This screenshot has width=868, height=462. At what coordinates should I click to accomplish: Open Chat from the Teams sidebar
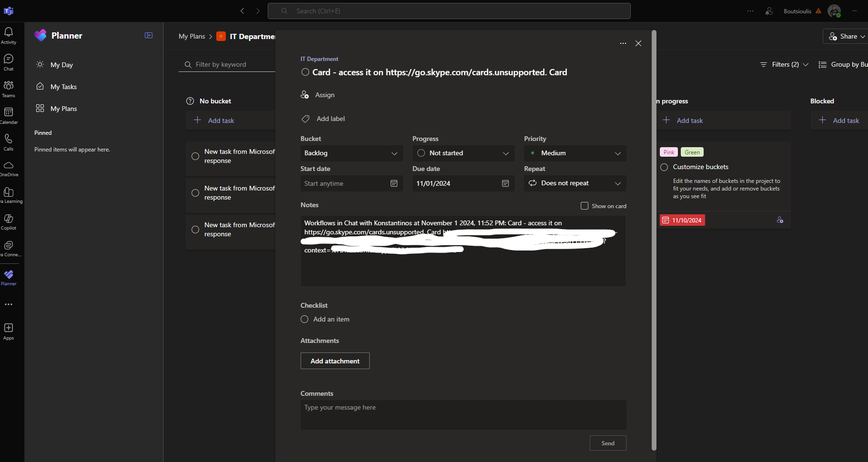pos(9,62)
